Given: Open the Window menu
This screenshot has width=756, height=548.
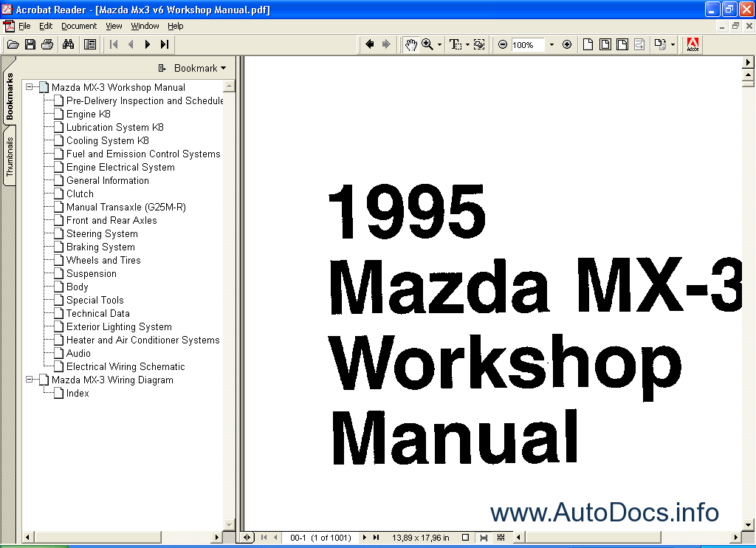Looking at the screenshot, I should pyautogui.click(x=145, y=26).
